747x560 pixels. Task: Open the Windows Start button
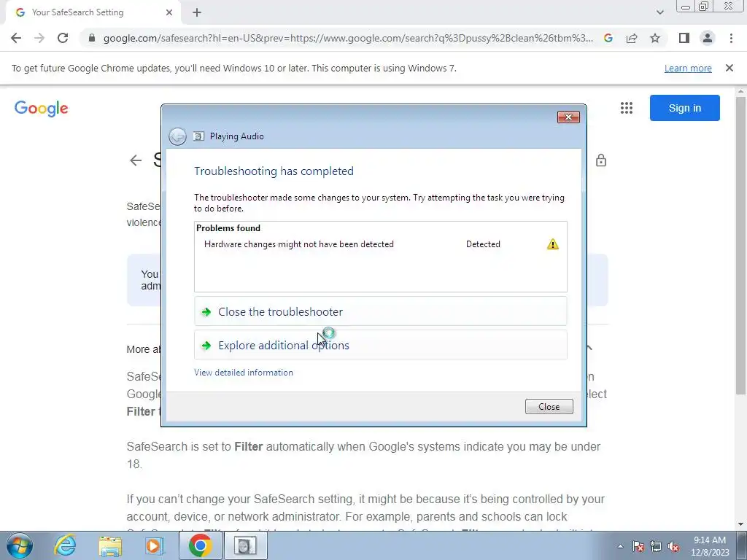[19, 545]
